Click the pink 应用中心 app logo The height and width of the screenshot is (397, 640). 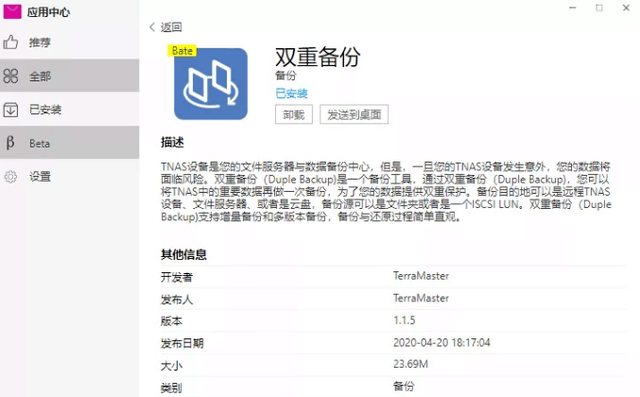(12, 11)
